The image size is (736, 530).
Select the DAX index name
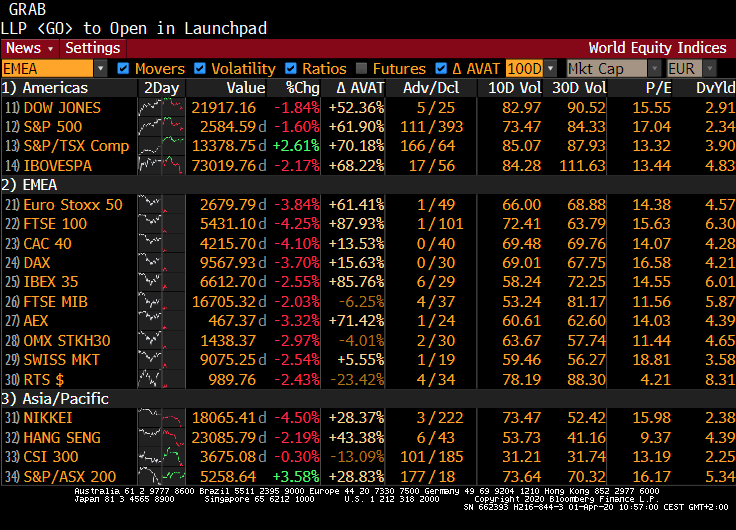pos(37,262)
